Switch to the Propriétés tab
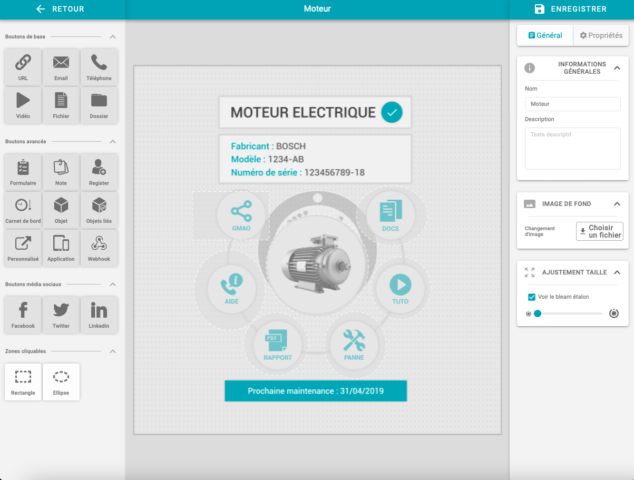 point(601,35)
